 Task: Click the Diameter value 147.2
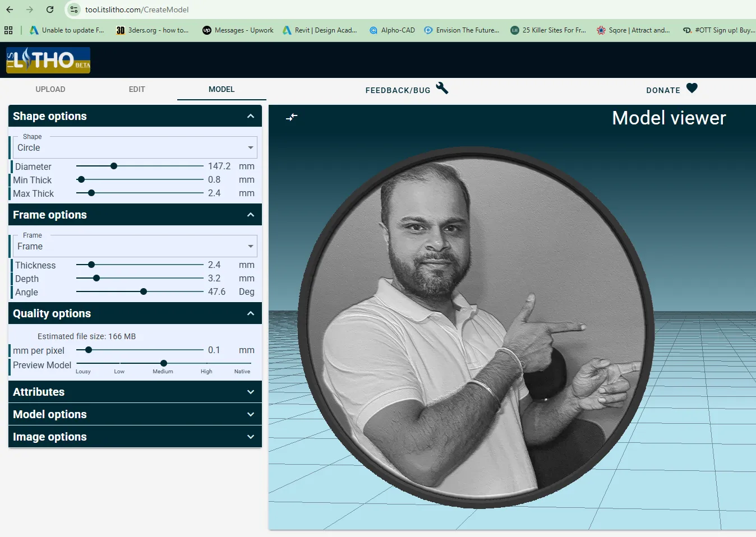pyautogui.click(x=219, y=166)
